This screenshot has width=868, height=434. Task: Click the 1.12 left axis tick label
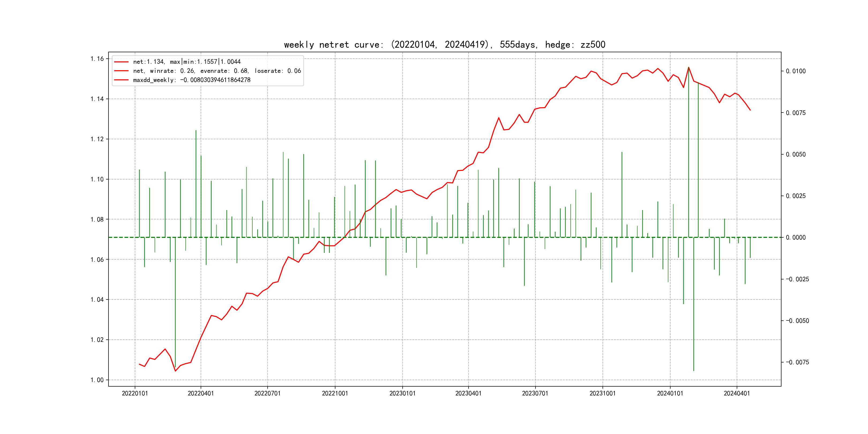(97, 139)
